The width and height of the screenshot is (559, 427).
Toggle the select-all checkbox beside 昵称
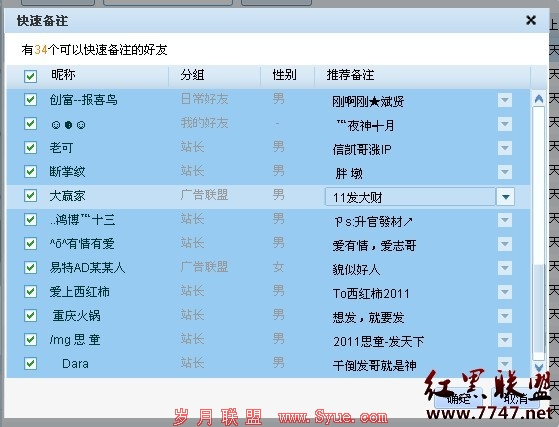(x=30, y=76)
